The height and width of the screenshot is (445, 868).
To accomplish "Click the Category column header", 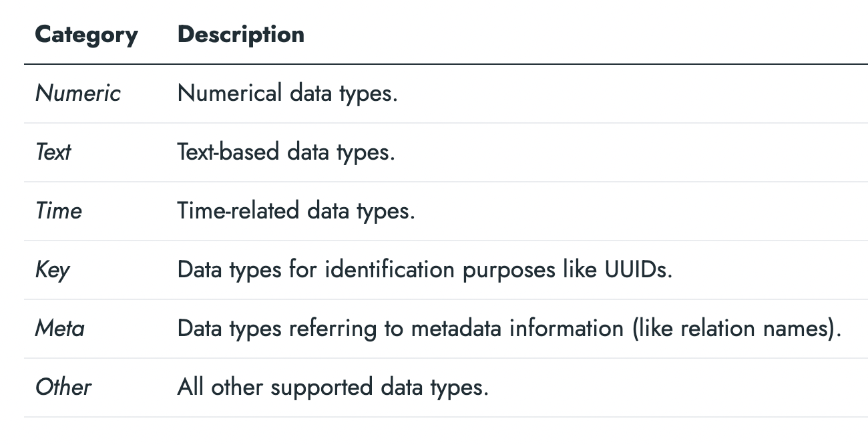I will pyautogui.click(x=86, y=35).
